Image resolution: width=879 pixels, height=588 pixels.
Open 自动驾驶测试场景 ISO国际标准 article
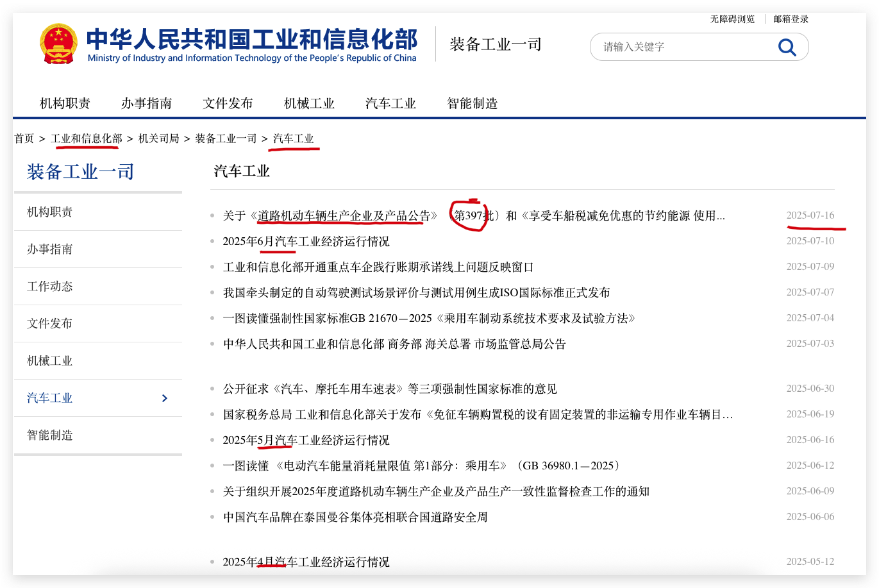(x=416, y=293)
